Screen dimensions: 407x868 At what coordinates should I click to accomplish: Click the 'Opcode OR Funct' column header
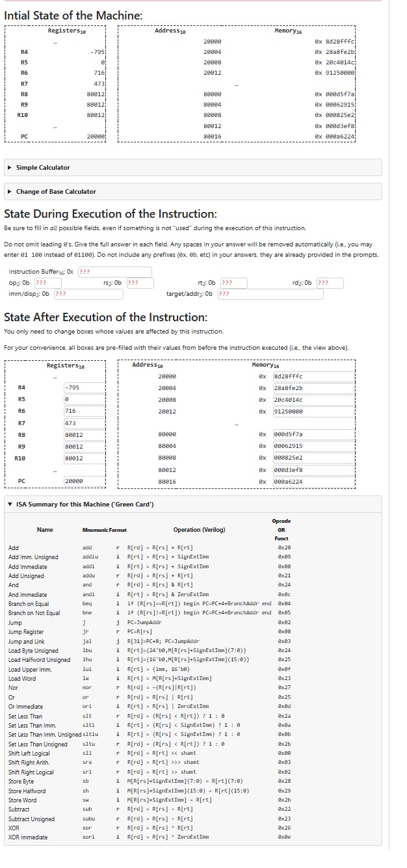pos(282,530)
